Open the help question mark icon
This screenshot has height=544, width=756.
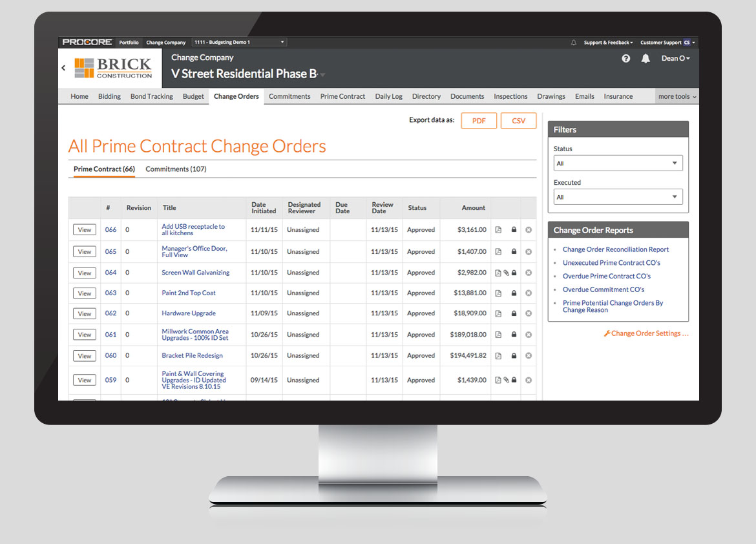[x=625, y=58]
